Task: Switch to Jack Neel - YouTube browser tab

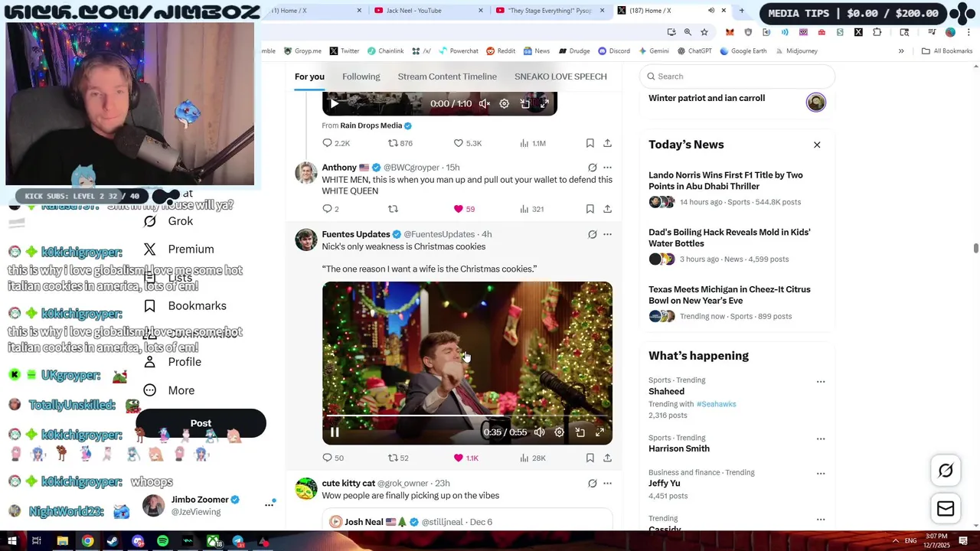Action: (427, 11)
